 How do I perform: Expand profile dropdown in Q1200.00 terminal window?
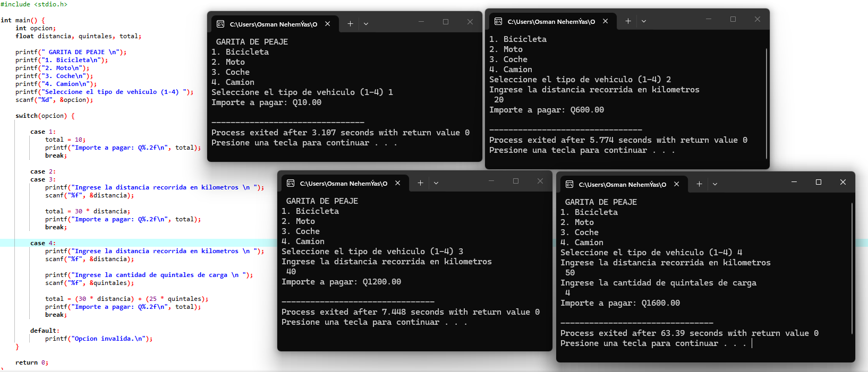436,183
